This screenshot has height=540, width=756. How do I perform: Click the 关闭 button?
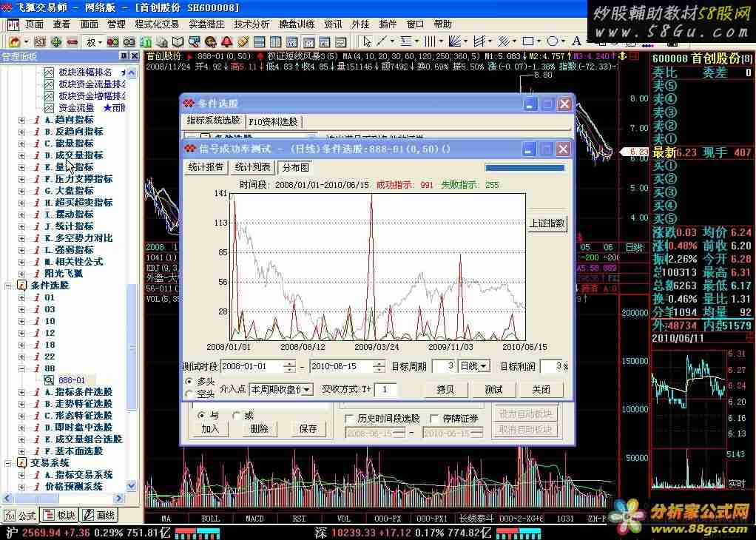tap(541, 389)
